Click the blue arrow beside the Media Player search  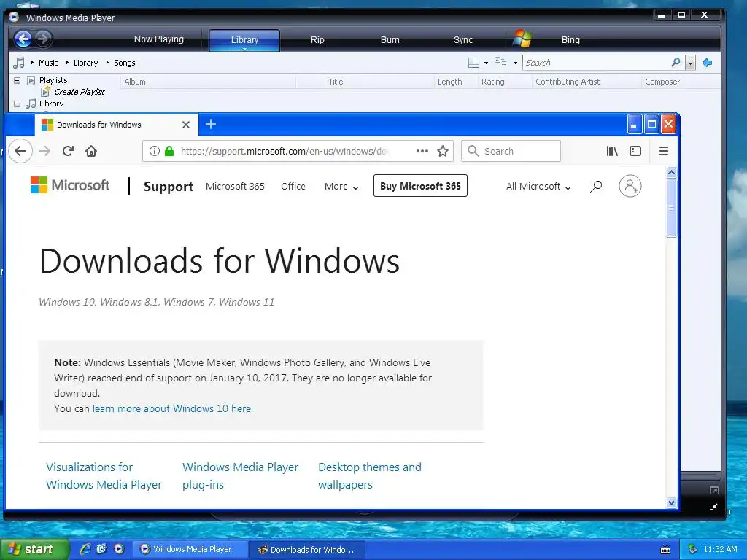[708, 63]
